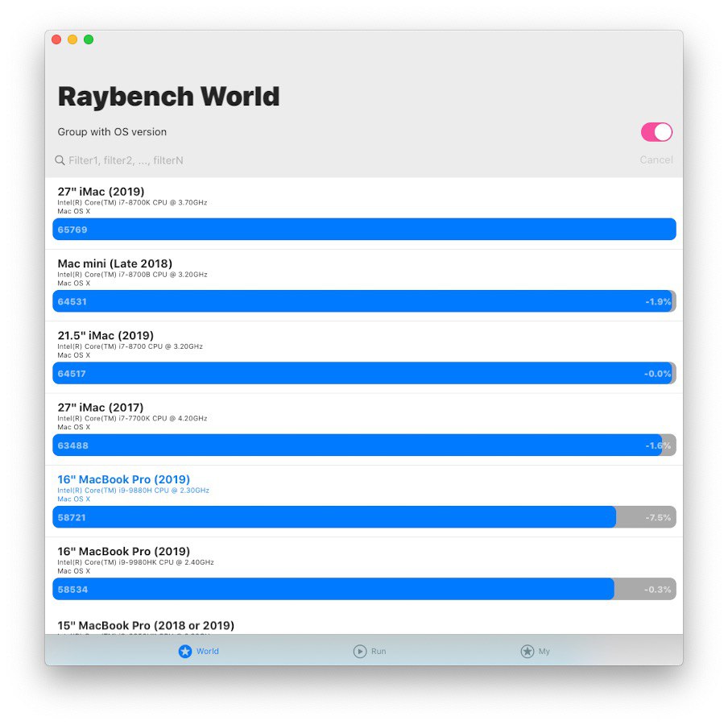Select 15" MacBook Pro (2018 or 2019)
This screenshot has height=725, width=728.
click(x=146, y=626)
